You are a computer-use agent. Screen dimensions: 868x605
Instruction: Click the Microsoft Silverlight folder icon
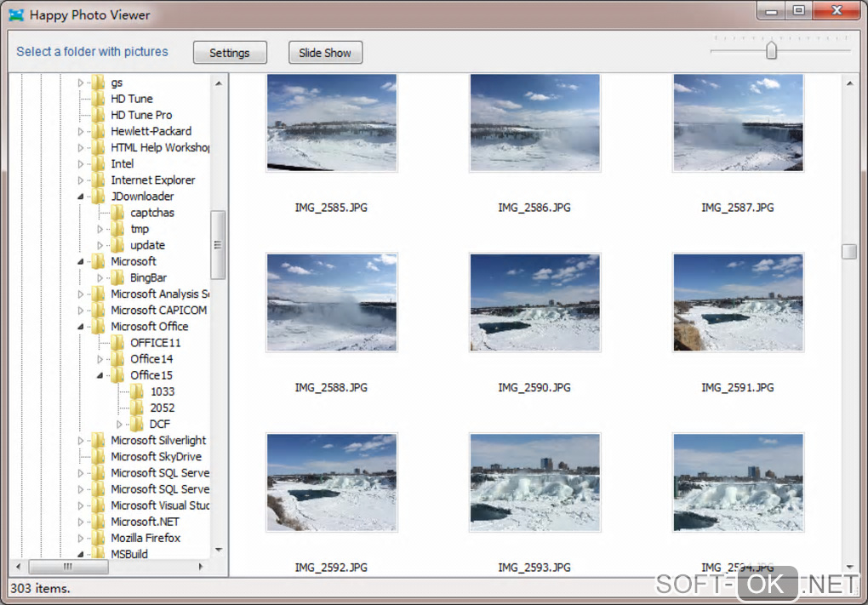pos(99,440)
